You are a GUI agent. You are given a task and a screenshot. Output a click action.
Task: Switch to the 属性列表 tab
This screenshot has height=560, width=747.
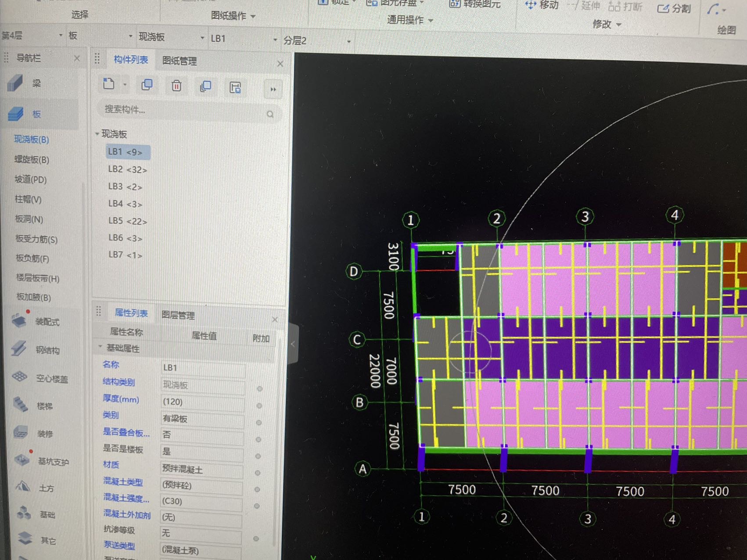tap(131, 312)
